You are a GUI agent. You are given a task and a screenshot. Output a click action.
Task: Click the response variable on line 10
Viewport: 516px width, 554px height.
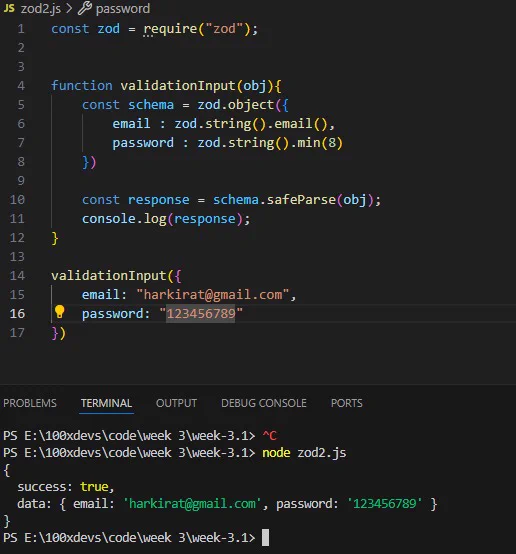(158, 200)
